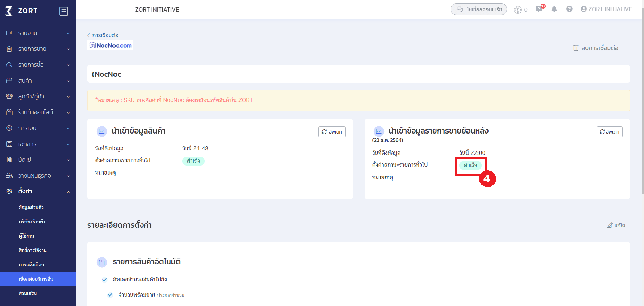Open สิทธิ์การใช้งาน settings submenu
Viewport: 644px width, 306px height.
coord(33,250)
